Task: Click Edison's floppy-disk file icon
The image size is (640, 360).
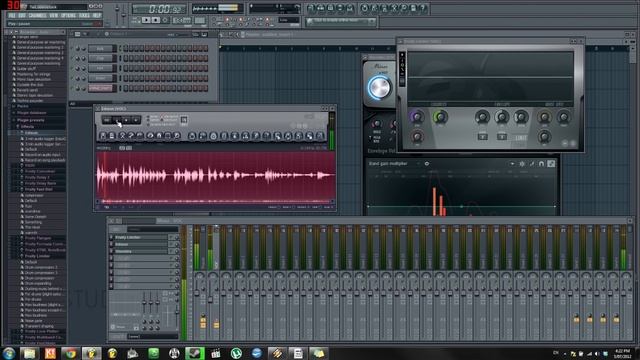Action: [103, 136]
